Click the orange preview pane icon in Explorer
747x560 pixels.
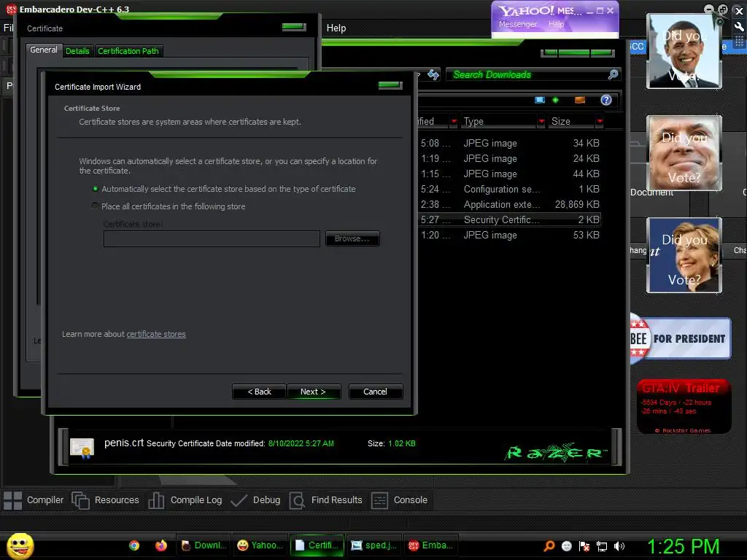(x=580, y=100)
